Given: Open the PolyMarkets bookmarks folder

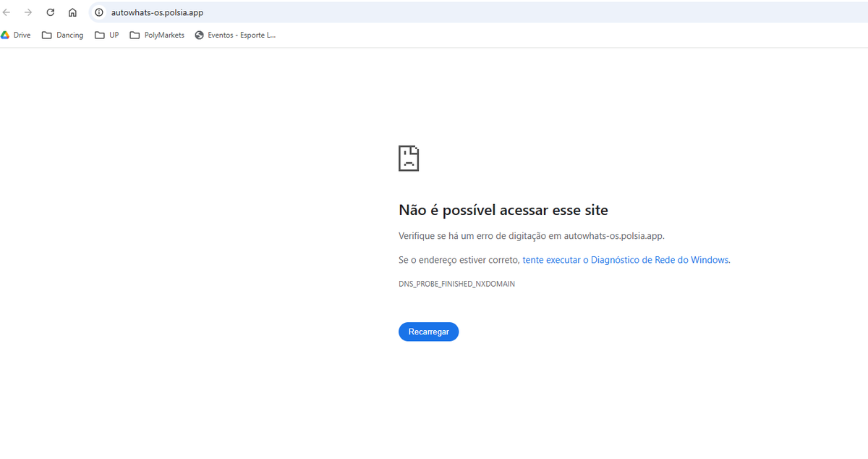Looking at the screenshot, I should point(157,35).
